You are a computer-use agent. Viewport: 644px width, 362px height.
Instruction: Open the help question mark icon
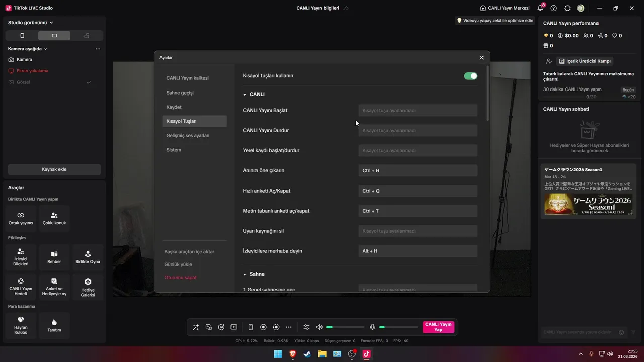[554, 8]
